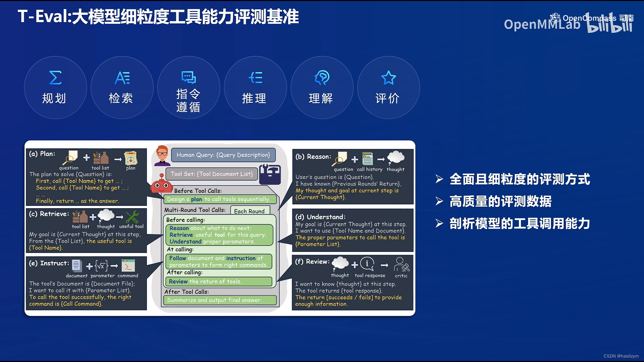Click the bilibili logo at top right
Screen dimensions: 644x362
coord(609,25)
